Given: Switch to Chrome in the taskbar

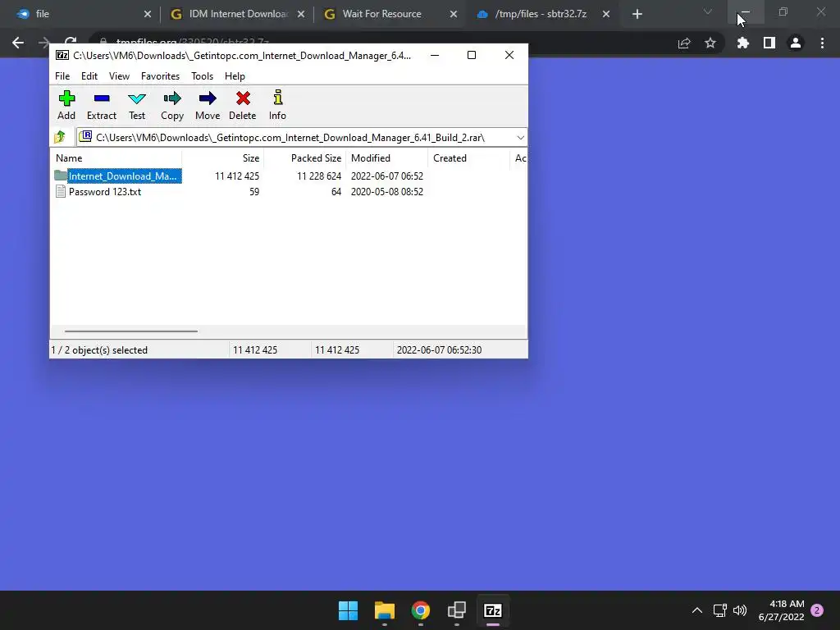Looking at the screenshot, I should pos(421,610).
